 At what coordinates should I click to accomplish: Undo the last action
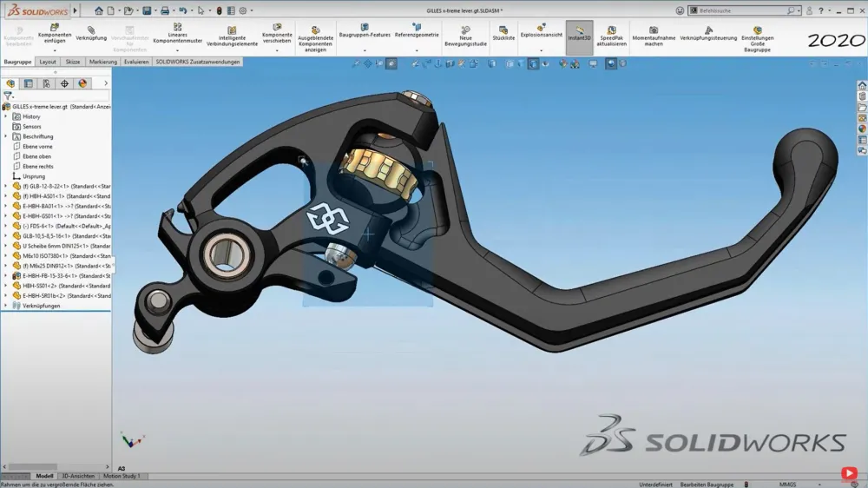(x=182, y=10)
